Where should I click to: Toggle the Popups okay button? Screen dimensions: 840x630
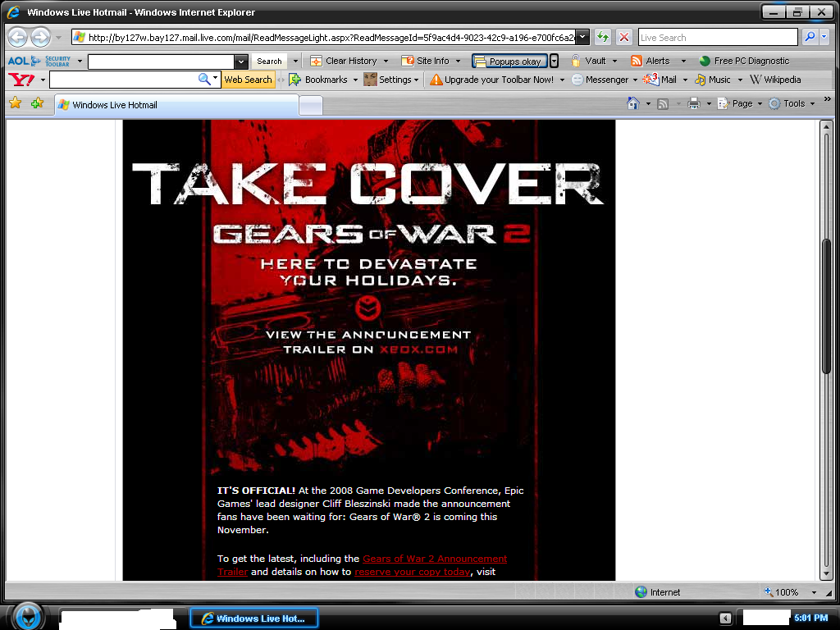(x=509, y=61)
